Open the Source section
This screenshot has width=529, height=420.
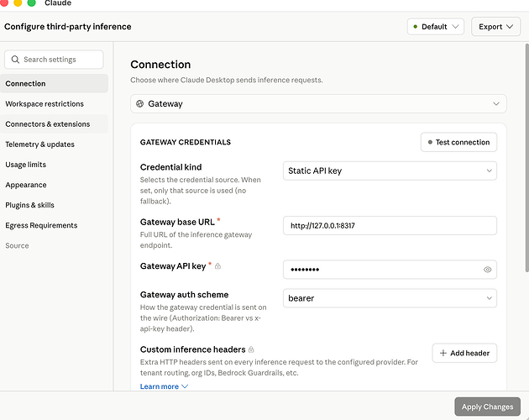(54, 245)
